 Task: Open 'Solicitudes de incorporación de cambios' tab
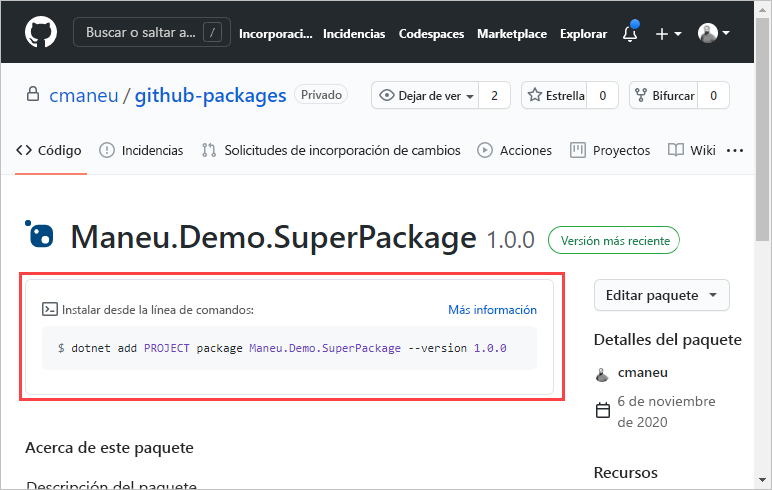pos(331,150)
